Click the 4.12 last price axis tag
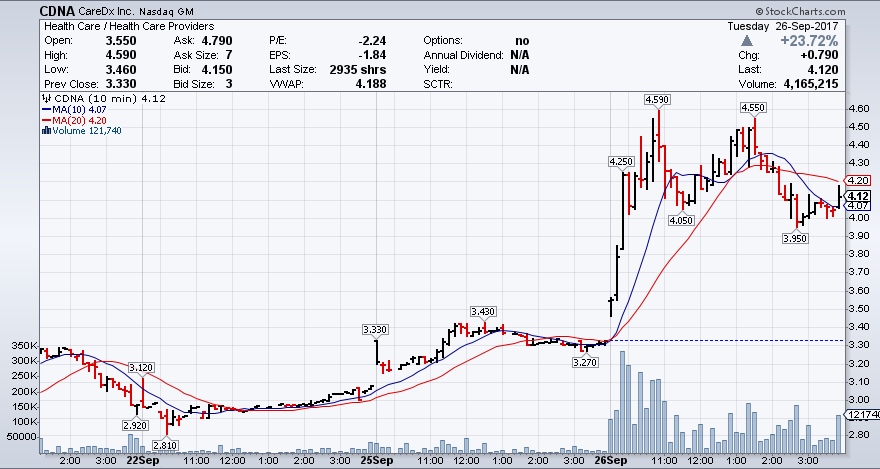 pos(858,196)
